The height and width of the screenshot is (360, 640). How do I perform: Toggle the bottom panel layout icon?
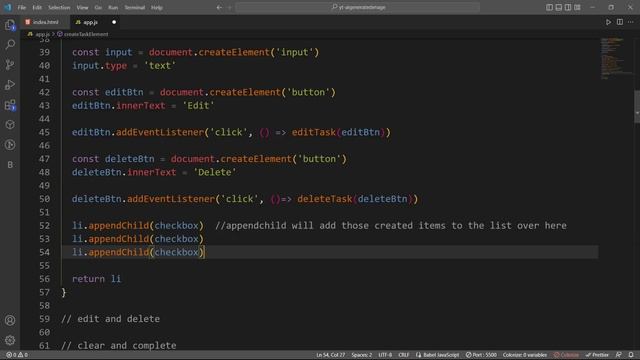point(559,7)
